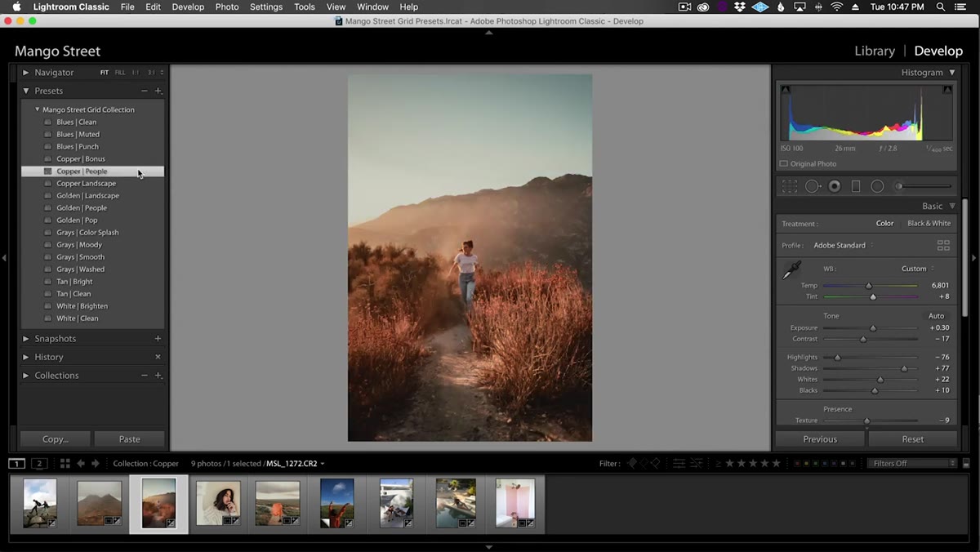Viewport: 980px width, 552px height.
Task: Click the Exposure slider handle
Action: click(873, 327)
